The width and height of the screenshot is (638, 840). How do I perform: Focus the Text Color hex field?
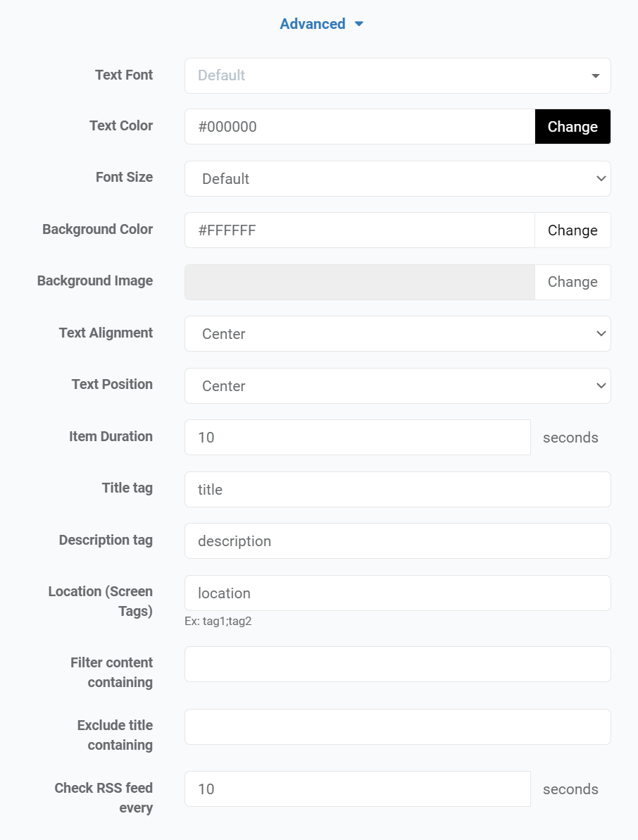[360, 126]
